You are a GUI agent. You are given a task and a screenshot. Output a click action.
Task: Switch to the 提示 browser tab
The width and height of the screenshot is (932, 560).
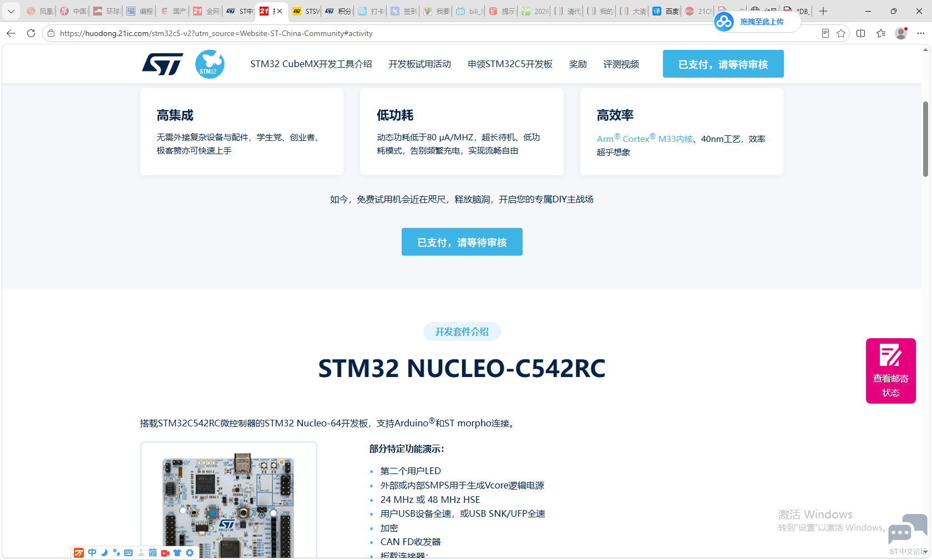(502, 11)
